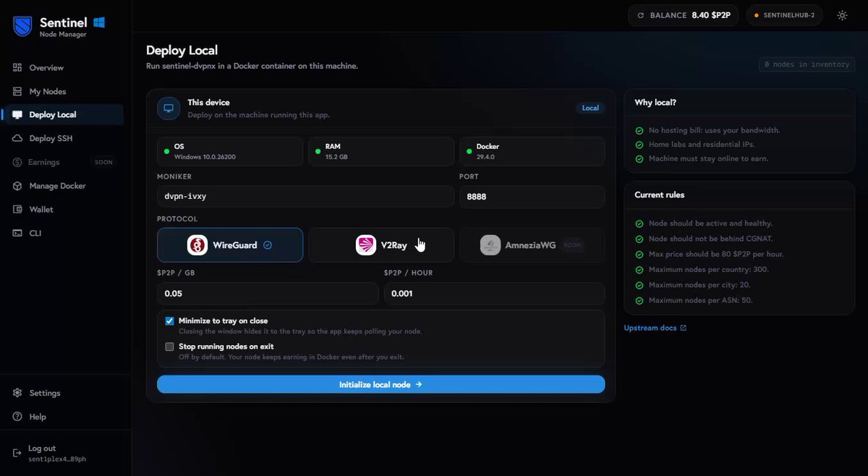Select the WireGuard protocol
The width and height of the screenshot is (868, 476).
[230, 245]
